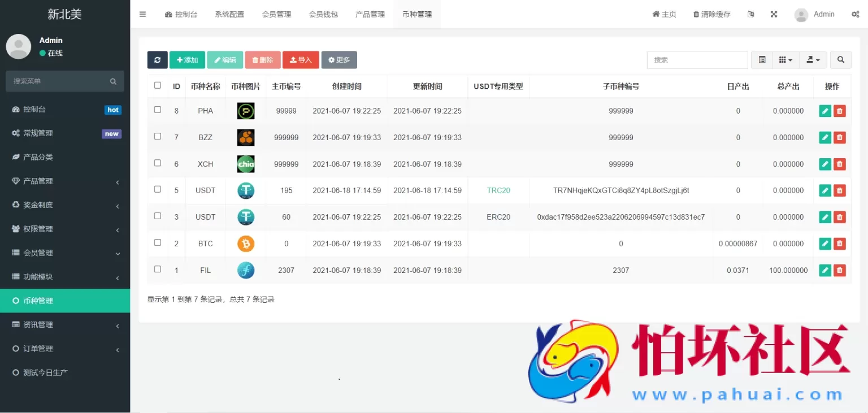
Task: Select the checkbox for the XCH row
Action: (x=158, y=163)
